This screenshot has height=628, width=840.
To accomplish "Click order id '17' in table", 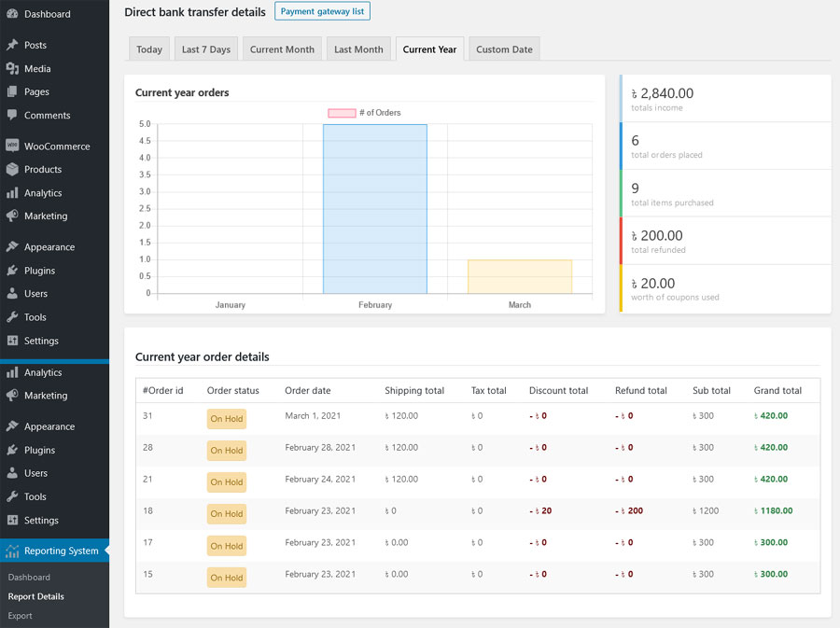I will [x=147, y=542].
